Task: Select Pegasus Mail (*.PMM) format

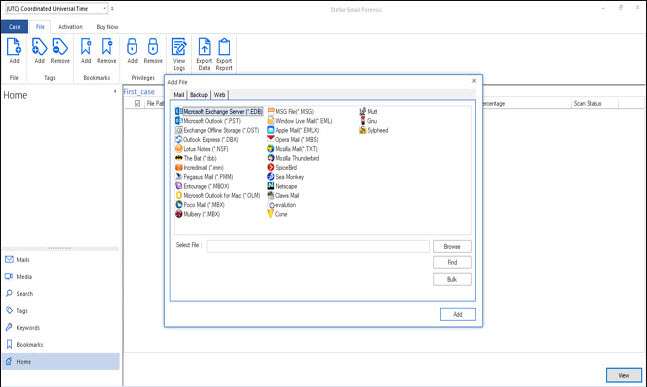Action: [204, 177]
